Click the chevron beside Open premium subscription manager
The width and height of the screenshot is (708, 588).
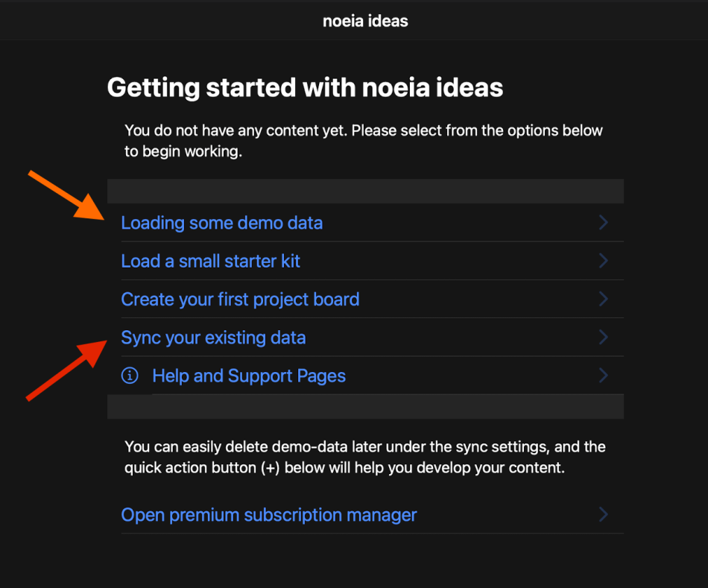coord(603,515)
